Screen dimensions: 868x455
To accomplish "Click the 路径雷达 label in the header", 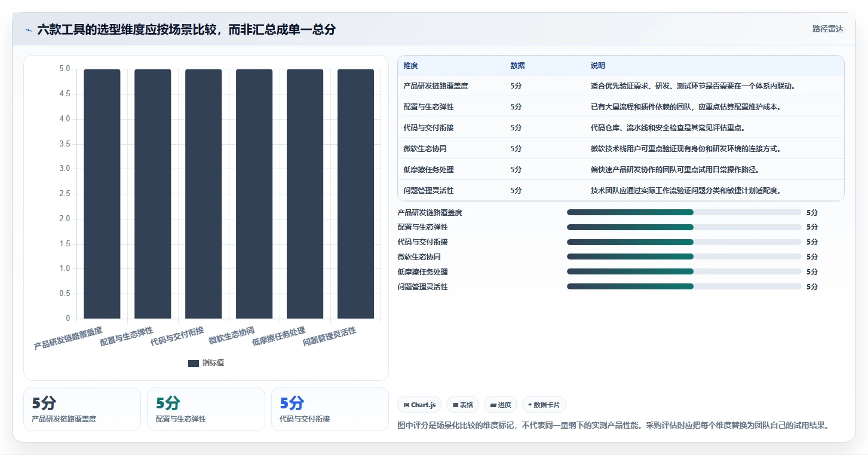I will (827, 29).
